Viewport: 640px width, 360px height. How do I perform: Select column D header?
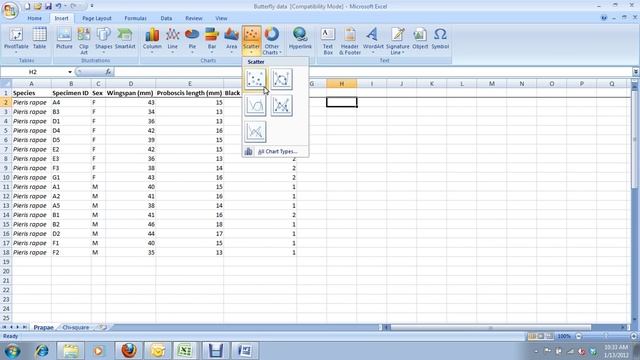131,84
